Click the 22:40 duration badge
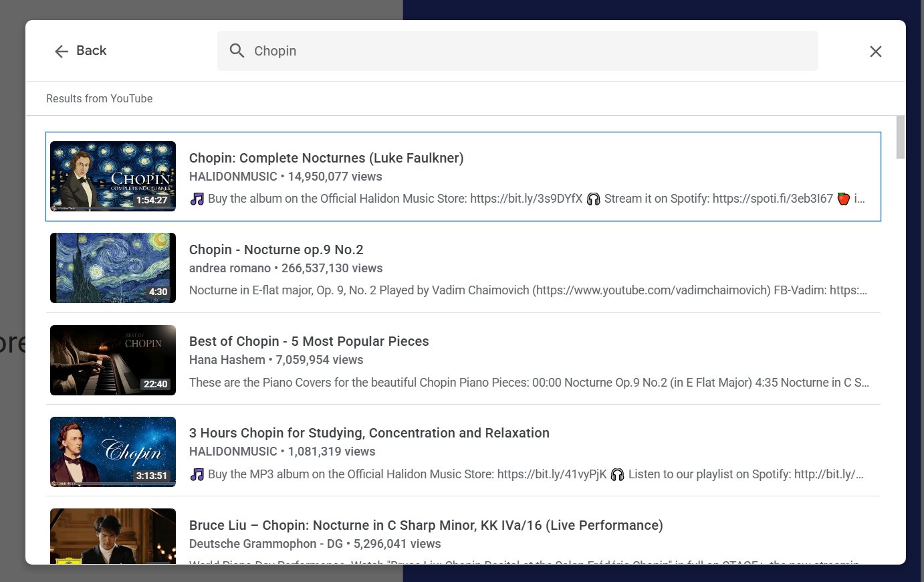 (155, 384)
